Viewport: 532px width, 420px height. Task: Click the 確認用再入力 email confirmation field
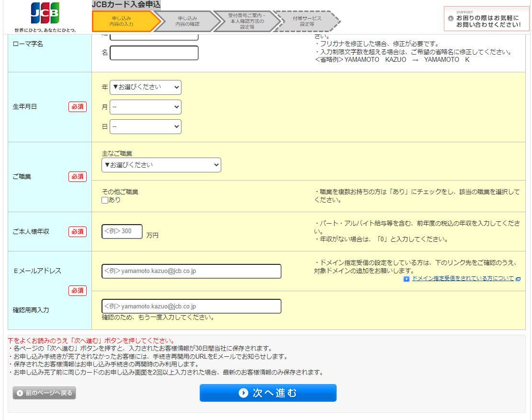coord(192,306)
